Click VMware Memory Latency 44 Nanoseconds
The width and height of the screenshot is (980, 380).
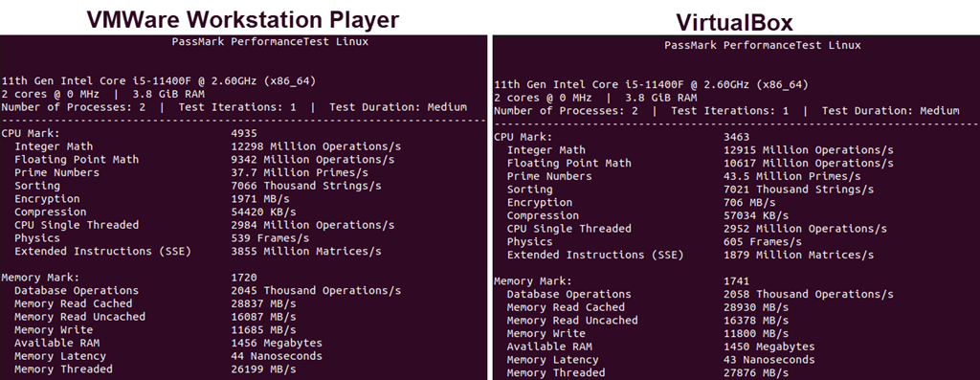tap(277, 356)
